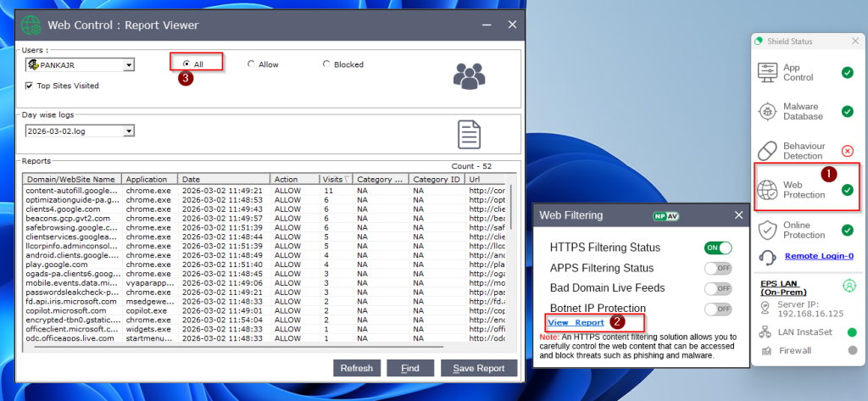Select the Blocked radio button
Image resolution: width=868 pixels, height=401 pixels.
coord(327,64)
